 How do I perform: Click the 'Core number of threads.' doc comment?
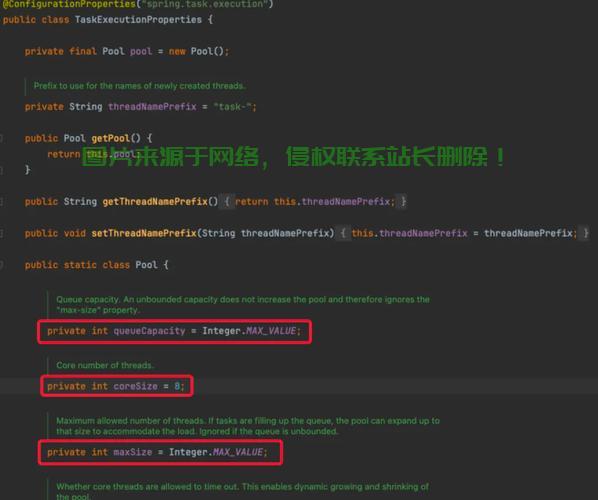tap(105, 365)
